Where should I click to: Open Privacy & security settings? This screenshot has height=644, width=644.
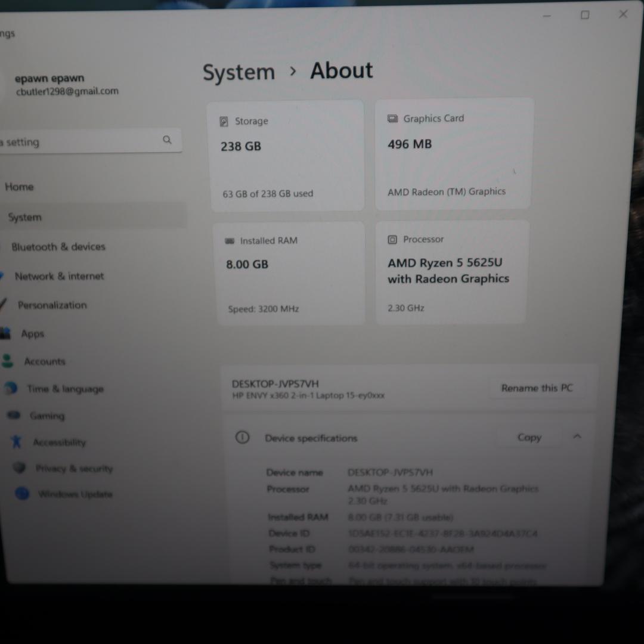75,468
